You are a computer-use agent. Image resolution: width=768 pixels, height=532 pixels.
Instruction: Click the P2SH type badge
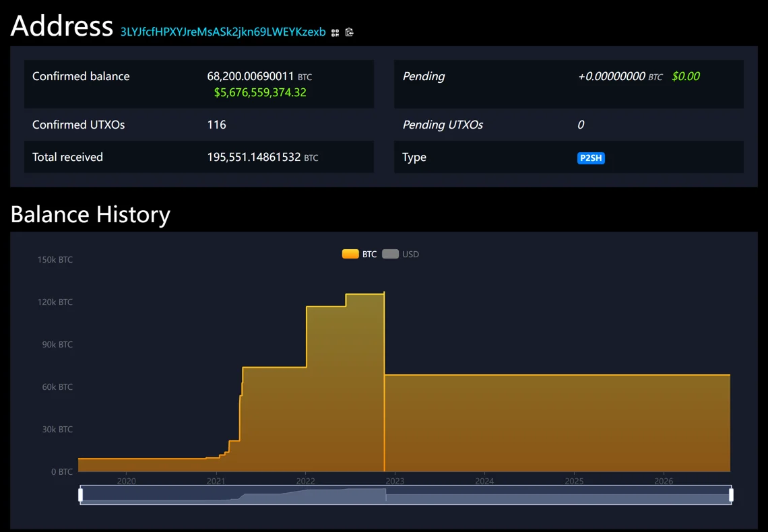click(591, 158)
